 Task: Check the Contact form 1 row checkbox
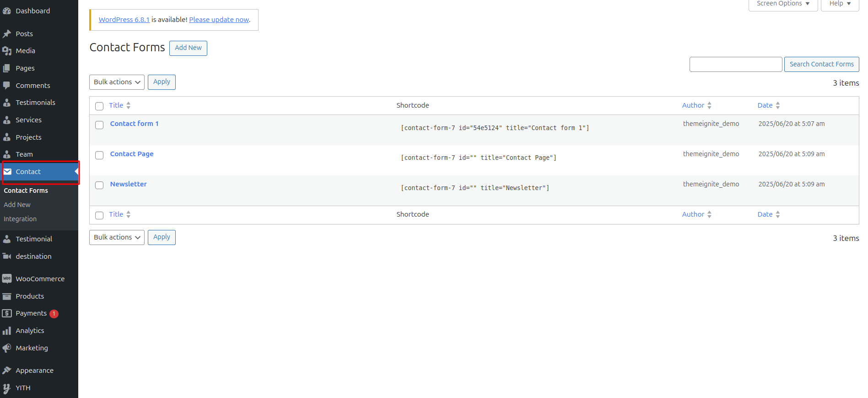(x=99, y=125)
